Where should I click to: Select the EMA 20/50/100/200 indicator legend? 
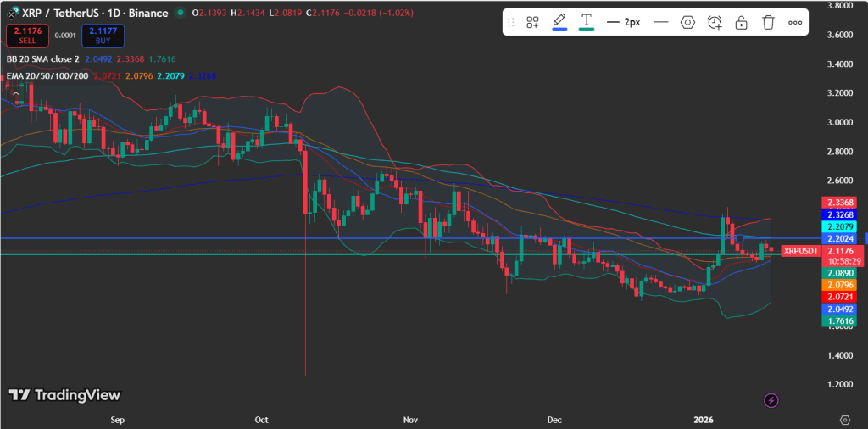(47, 75)
